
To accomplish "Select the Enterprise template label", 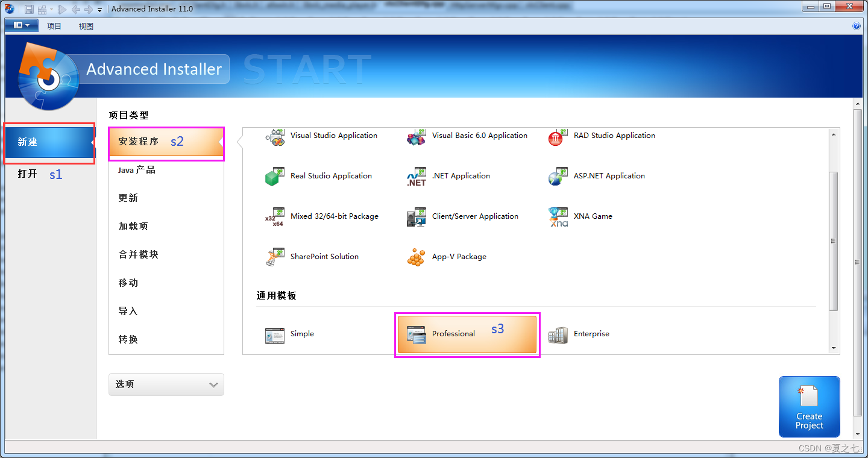I will coord(591,334).
